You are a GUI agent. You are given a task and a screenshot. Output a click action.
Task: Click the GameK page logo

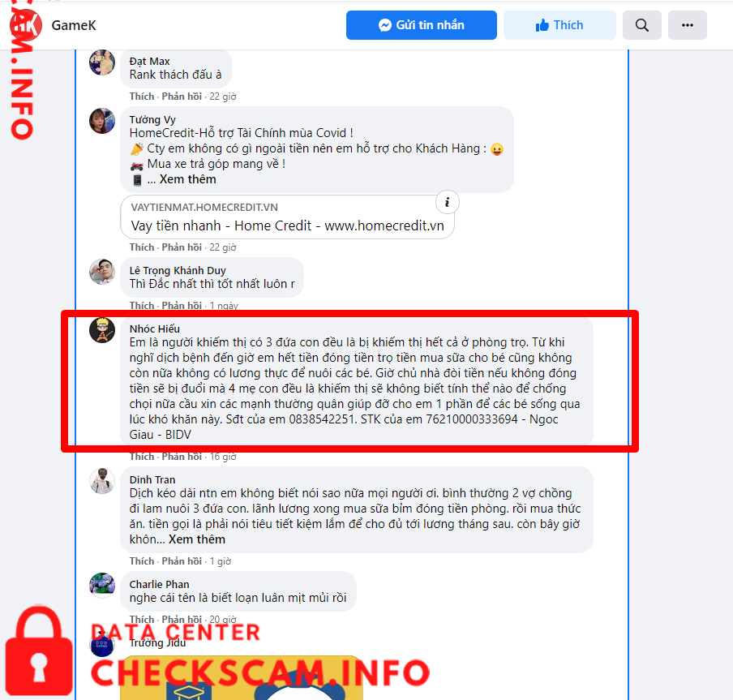26,25
